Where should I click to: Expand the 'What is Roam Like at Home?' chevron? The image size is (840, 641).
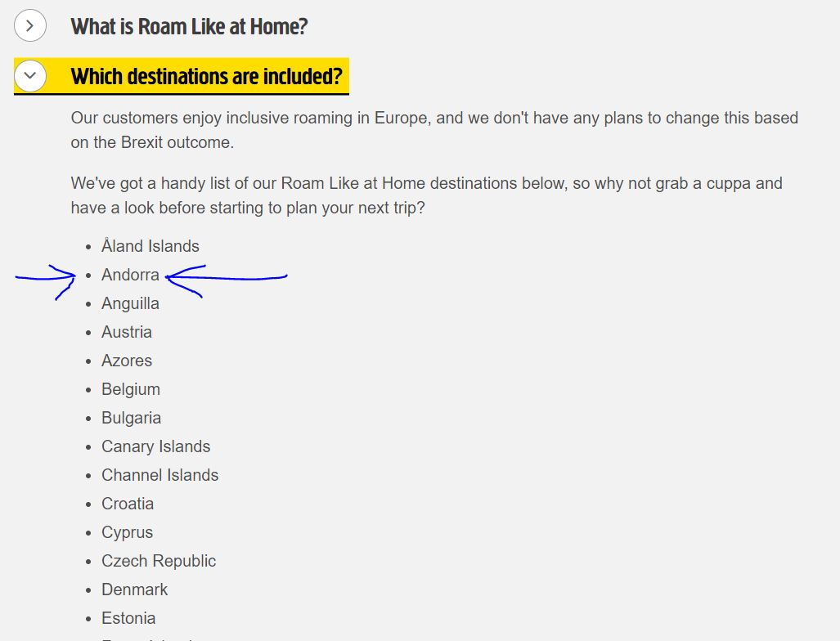point(30,26)
